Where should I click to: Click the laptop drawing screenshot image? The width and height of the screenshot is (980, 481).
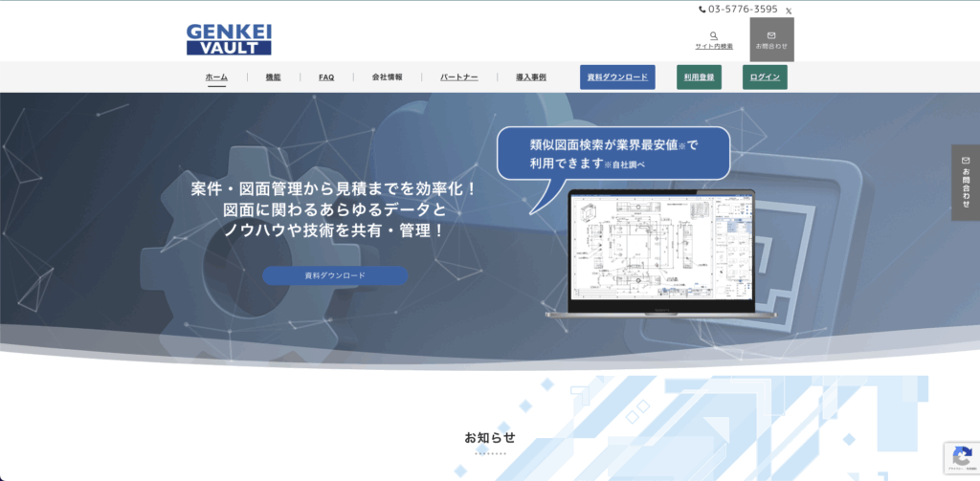(x=661, y=251)
